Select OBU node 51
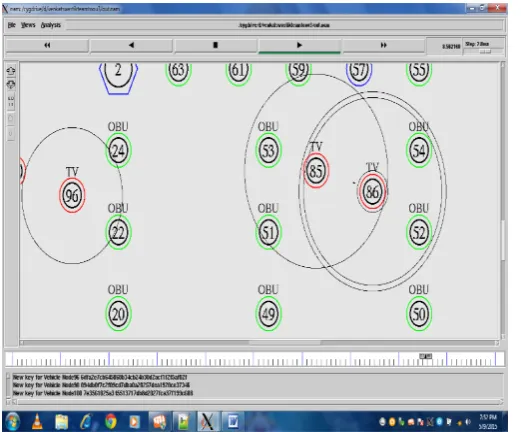 268,232
